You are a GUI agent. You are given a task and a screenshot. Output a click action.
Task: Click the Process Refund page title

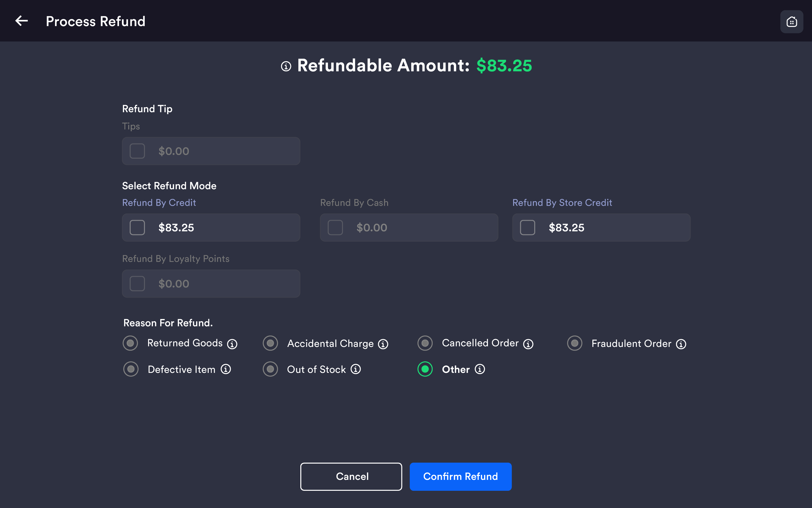96,21
